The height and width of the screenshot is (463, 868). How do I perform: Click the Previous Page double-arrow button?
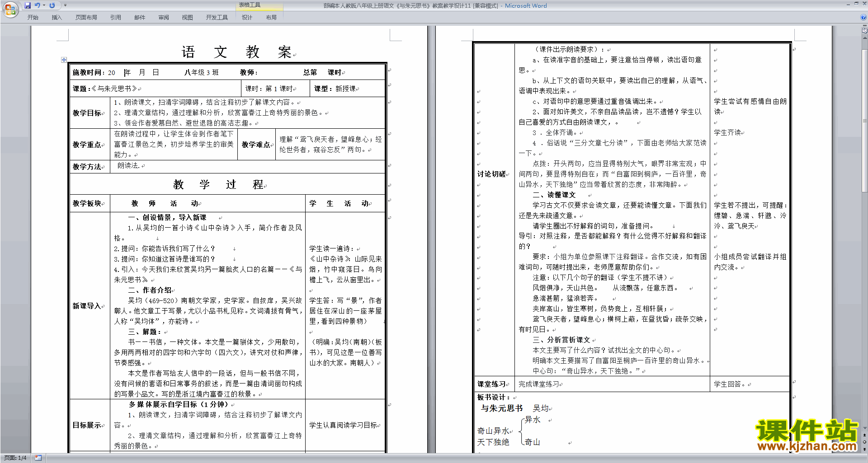point(865,435)
